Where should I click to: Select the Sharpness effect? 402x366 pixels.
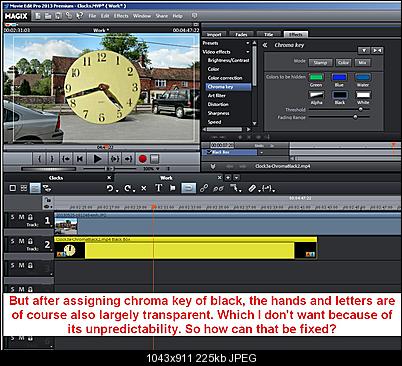click(x=218, y=113)
